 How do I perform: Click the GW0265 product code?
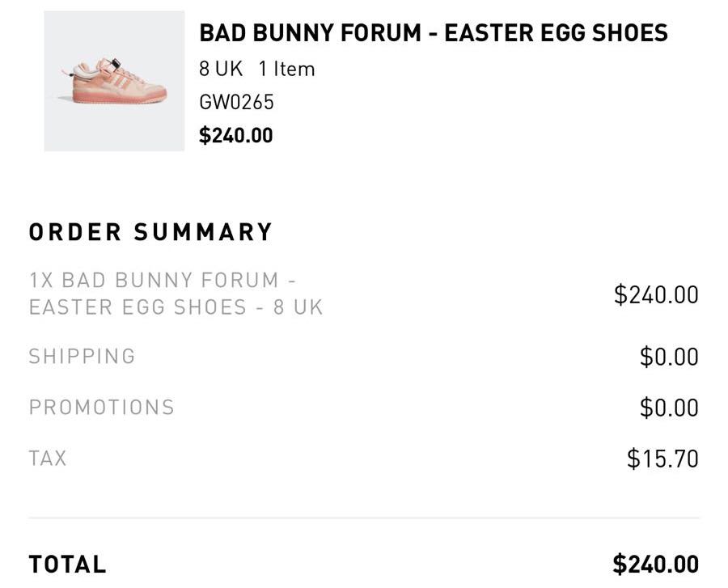pyautogui.click(x=237, y=103)
